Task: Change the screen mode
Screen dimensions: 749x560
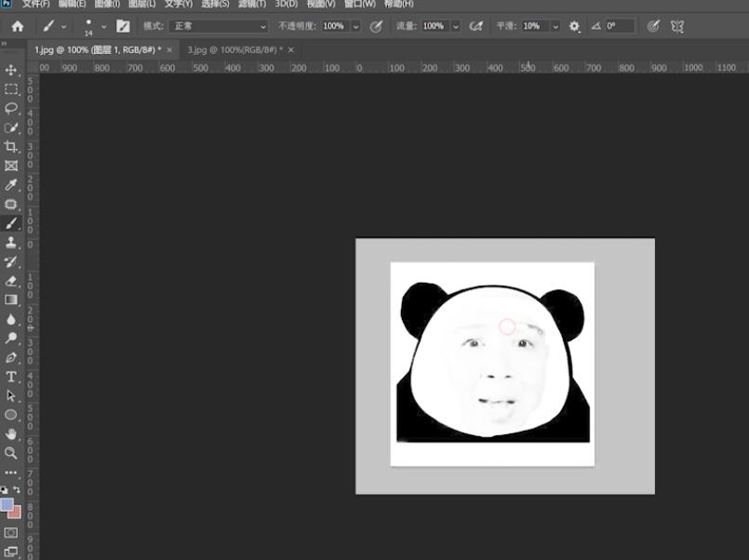Action: pos(11,553)
